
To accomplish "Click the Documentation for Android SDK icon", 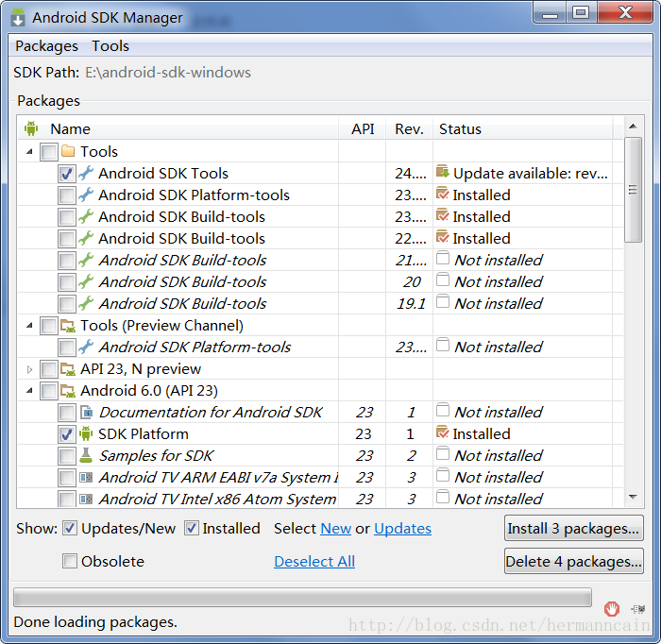I will (x=86, y=413).
